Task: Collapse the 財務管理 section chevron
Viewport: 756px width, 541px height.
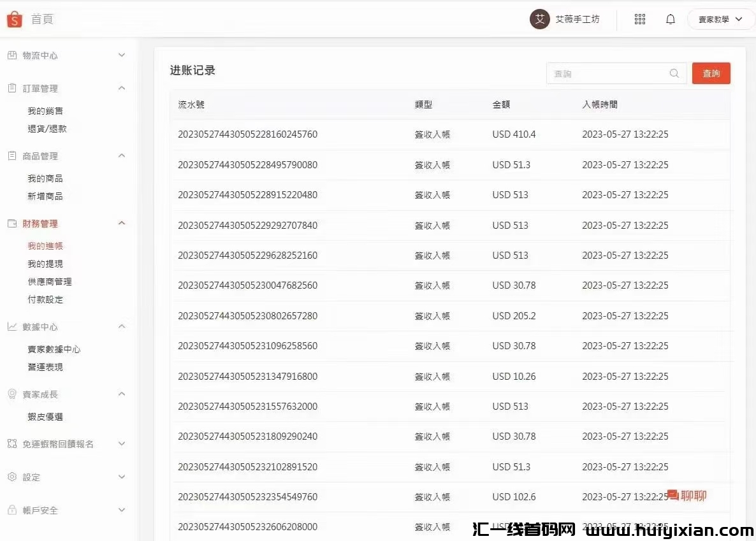Action: pos(122,224)
